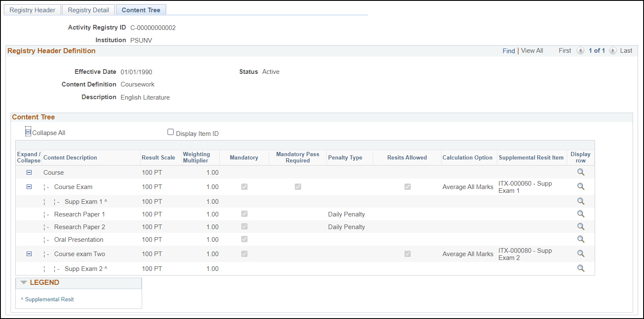Open display row magnifier for Supp Exam 2
Screen dimensions: 644x319
pos(581,268)
